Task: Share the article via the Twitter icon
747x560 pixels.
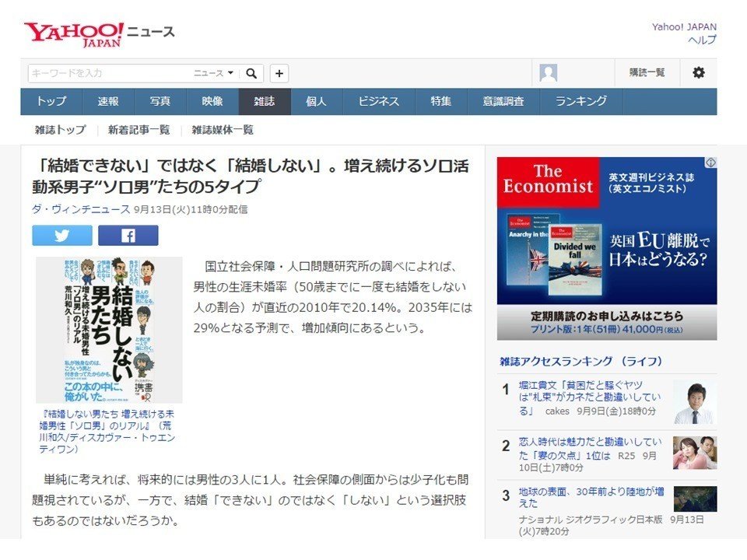Action: (x=61, y=234)
